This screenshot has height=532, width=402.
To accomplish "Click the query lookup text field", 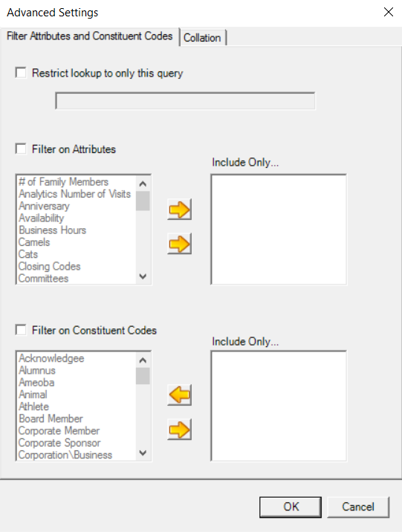I will 185,101.
